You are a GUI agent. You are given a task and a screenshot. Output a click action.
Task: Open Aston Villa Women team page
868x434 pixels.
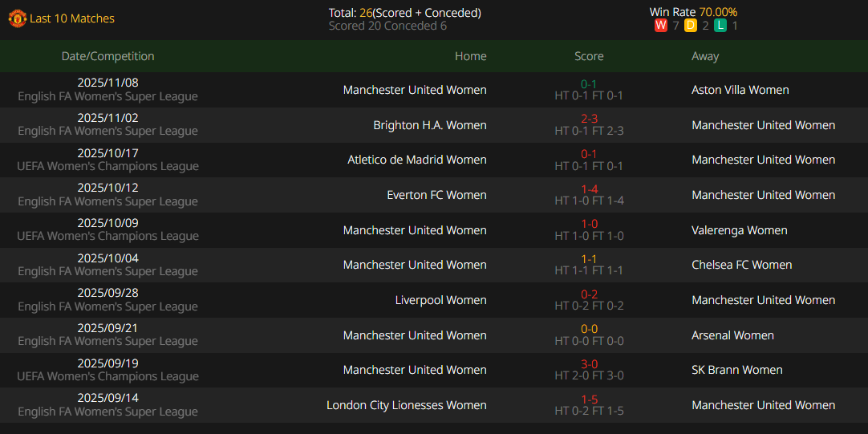(740, 90)
